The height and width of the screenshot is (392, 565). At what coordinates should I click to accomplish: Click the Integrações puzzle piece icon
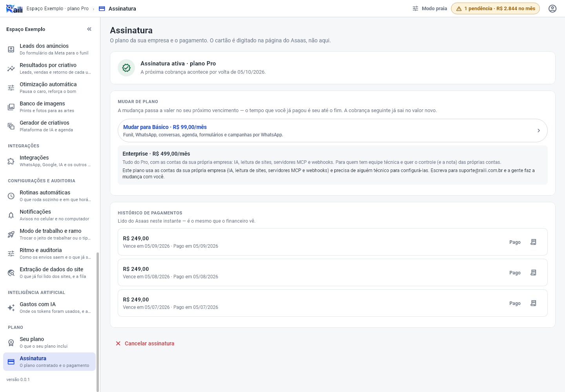[x=11, y=161]
